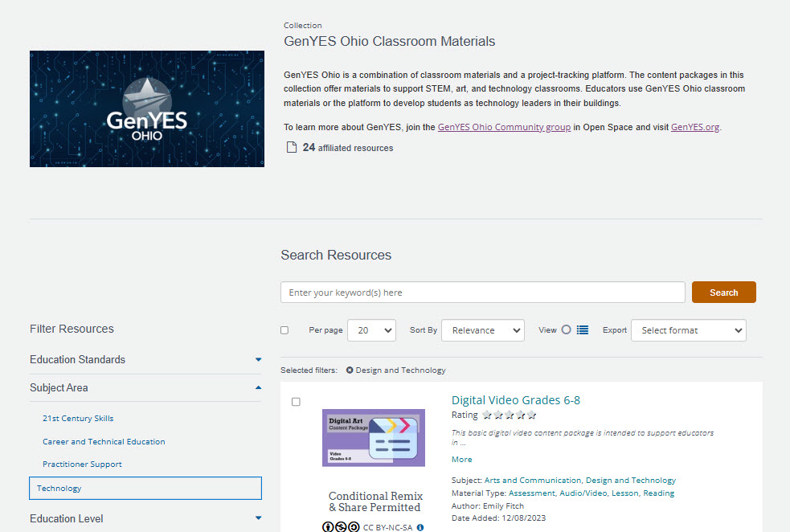Click the affiliated resources document icon
The height and width of the screenshot is (532, 790).
pos(291,147)
